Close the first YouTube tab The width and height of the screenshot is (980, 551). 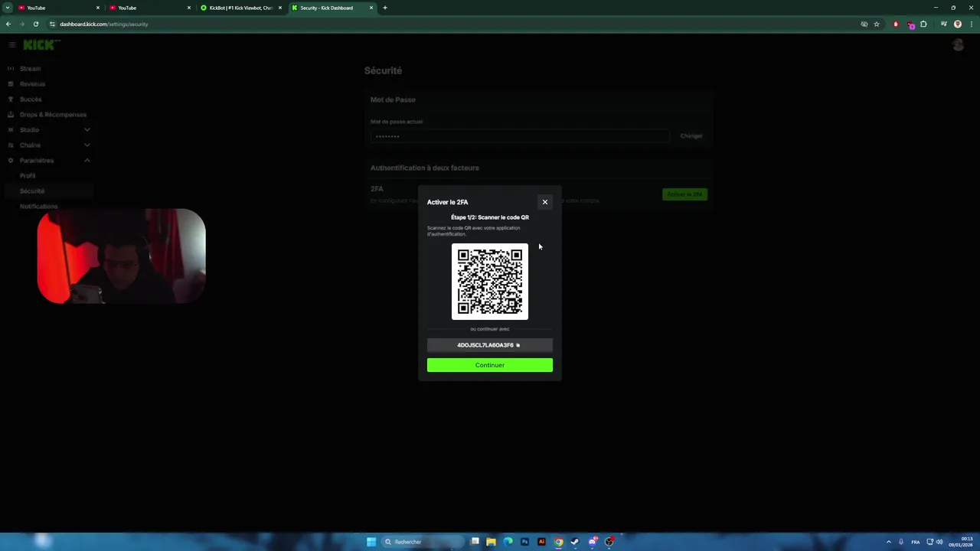pyautogui.click(x=98, y=8)
